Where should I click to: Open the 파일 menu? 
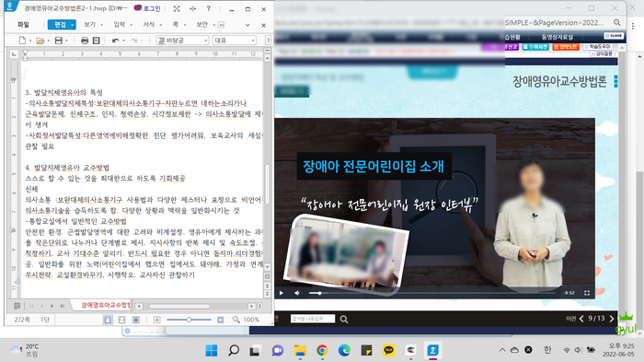tap(23, 25)
